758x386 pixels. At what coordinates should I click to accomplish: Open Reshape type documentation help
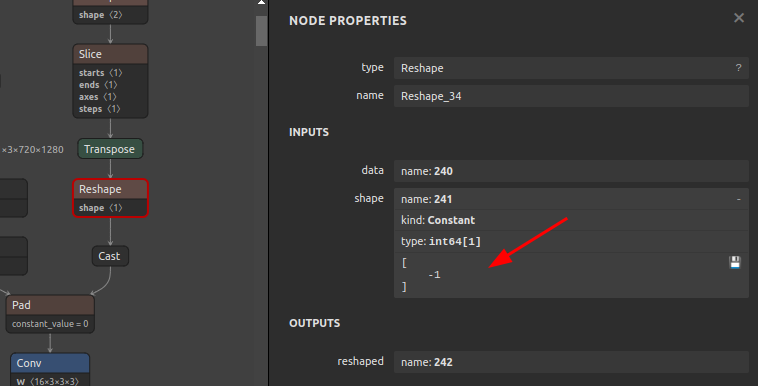tap(738, 68)
